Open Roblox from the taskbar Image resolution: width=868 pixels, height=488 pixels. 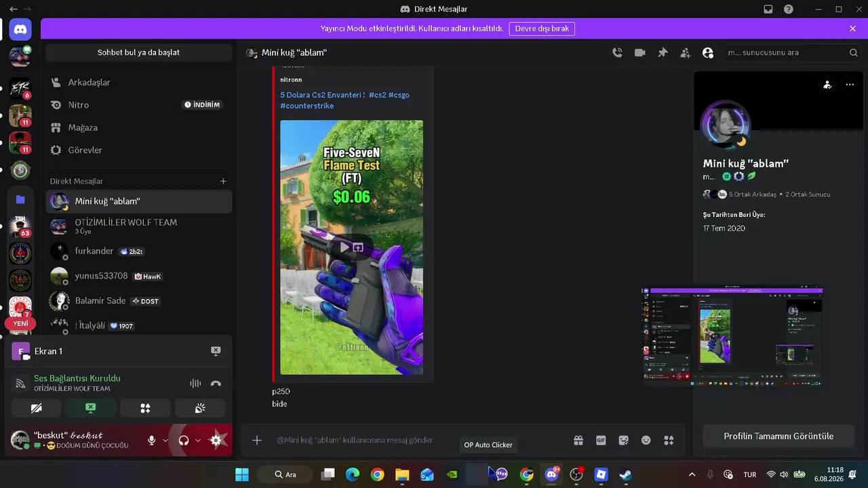(x=601, y=474)
